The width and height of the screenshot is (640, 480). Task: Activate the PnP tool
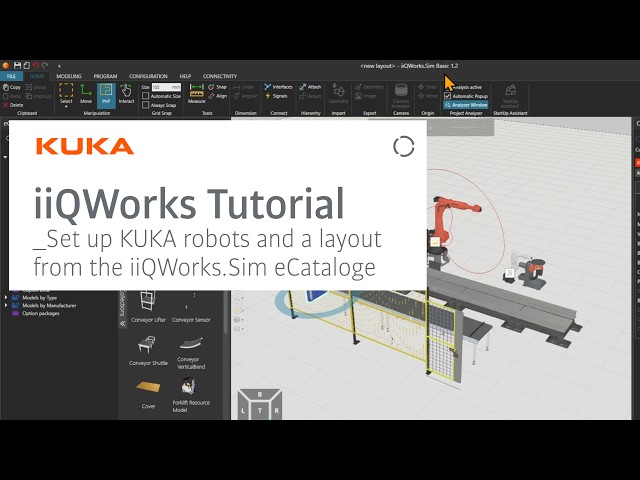click(x=106, y=96)
